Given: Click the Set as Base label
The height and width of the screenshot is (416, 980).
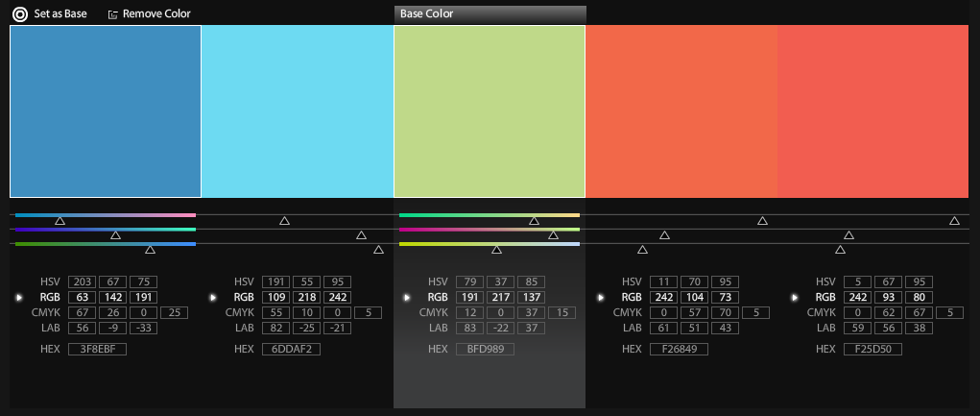Looking at the screenshot, I should [x=60, y=14].
